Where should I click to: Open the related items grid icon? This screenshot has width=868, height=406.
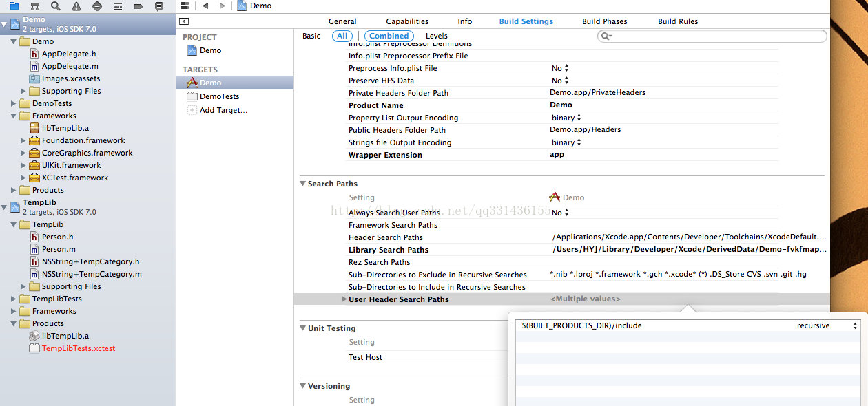184,6
